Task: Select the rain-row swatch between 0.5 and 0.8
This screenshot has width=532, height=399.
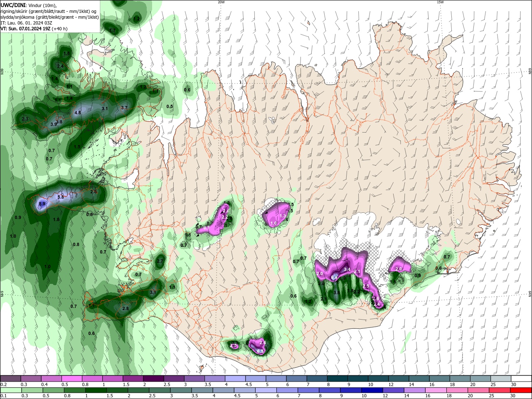Action: (x=54, y=390)
